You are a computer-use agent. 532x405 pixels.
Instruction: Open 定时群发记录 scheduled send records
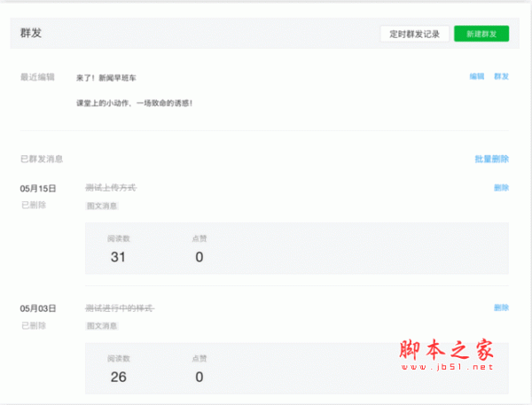pyautogui.click(x=415, y=34)
